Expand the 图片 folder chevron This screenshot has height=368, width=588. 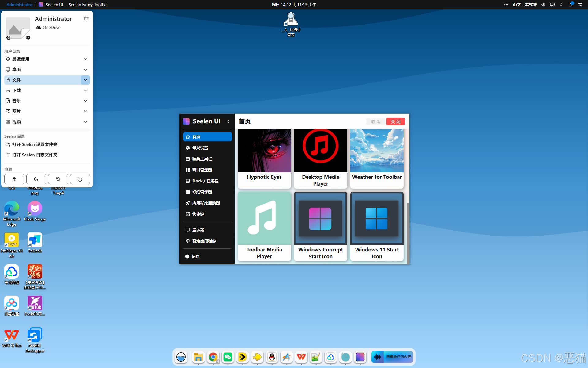85,111
